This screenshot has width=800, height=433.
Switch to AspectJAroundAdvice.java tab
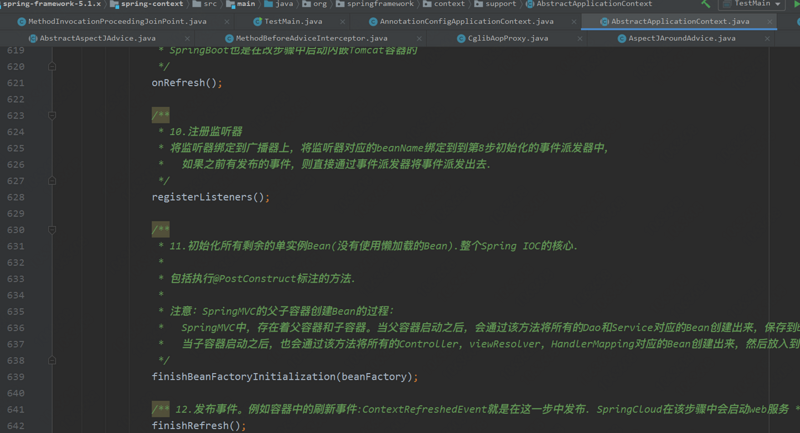click(x=682, y=38)
